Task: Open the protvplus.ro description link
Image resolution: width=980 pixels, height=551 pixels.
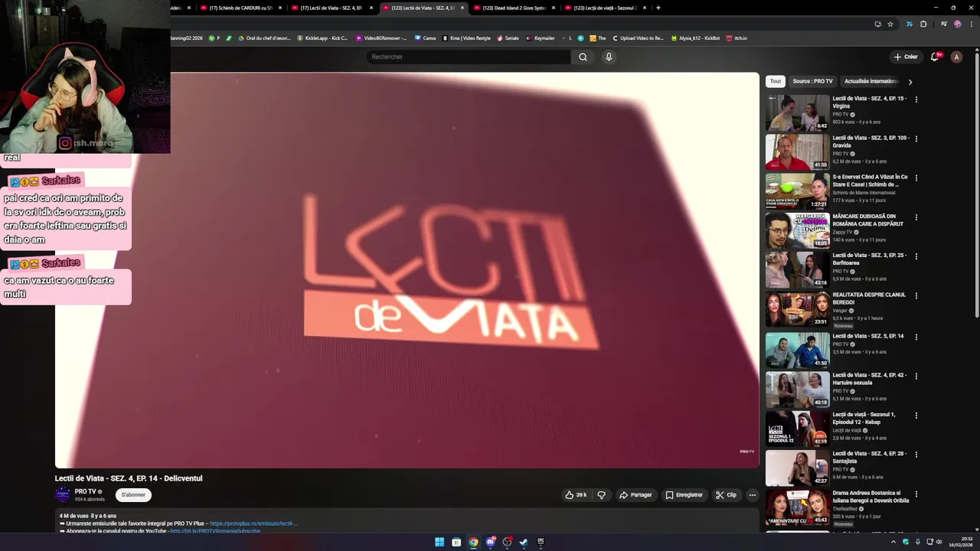Action: tap(253, 523)
